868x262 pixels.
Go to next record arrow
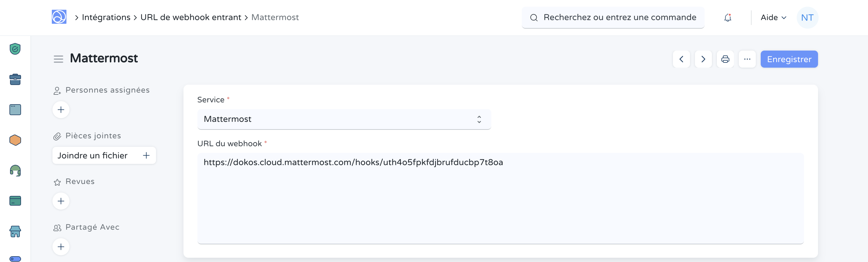click(x=703, y=59)
